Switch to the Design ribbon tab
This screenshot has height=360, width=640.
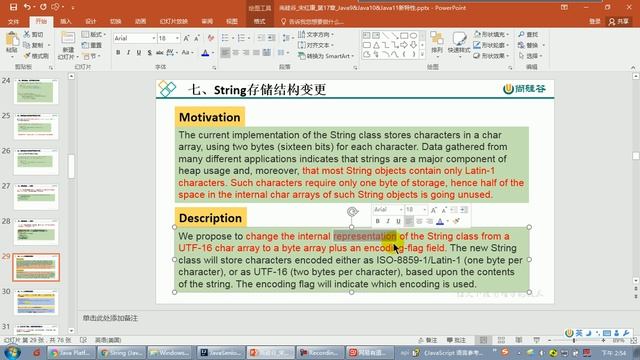click(91, 22)
